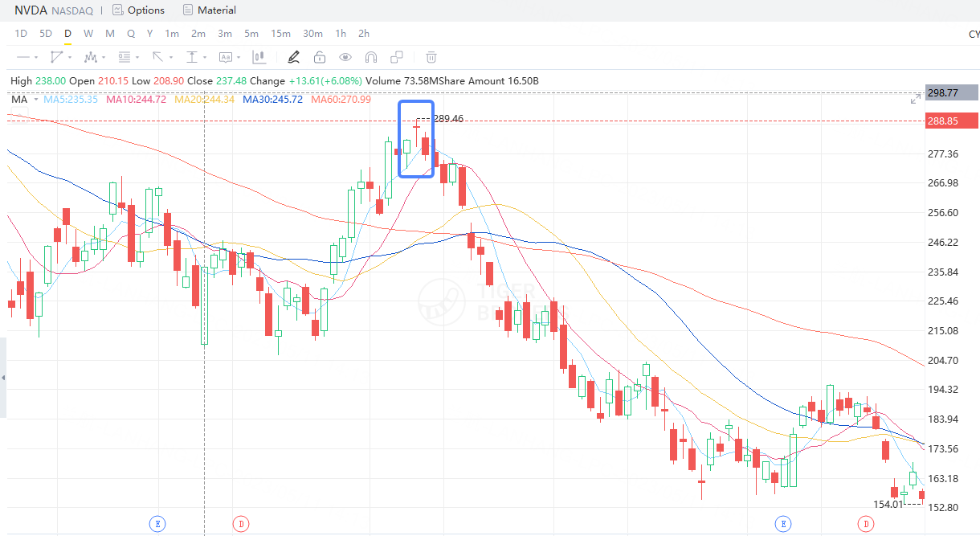
Task: Select the Aa text annotation tool
Action: pyautogui.click(x=226, y=57)
